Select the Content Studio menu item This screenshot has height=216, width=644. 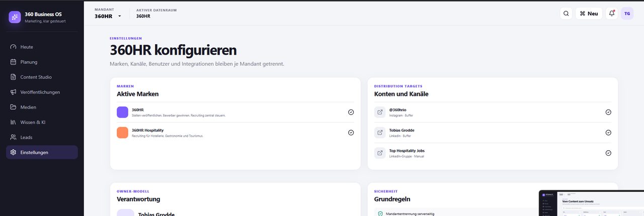(42, 77)
